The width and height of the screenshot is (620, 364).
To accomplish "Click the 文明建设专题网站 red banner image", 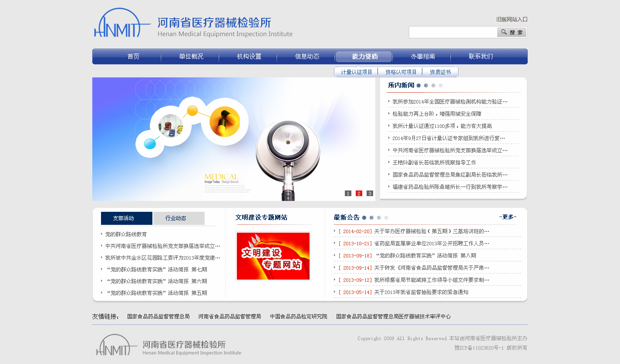I will pyautogui.click(x=273, y=256).
